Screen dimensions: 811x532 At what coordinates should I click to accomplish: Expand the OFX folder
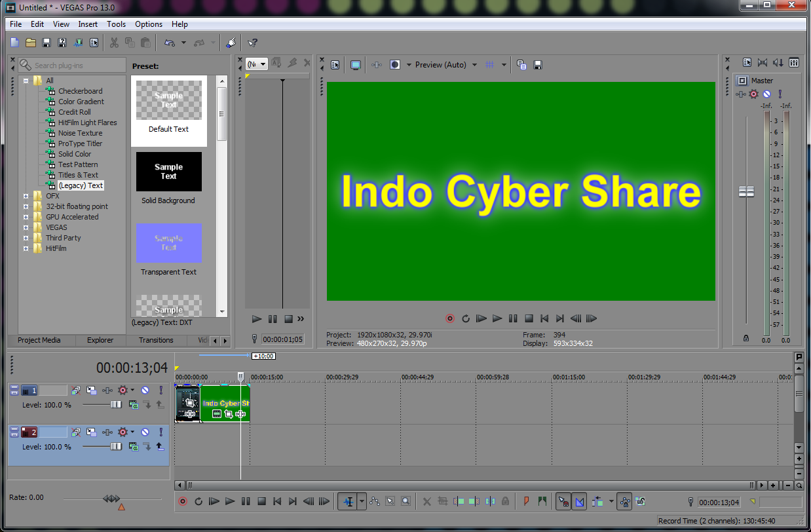click(x=26, y=196)
